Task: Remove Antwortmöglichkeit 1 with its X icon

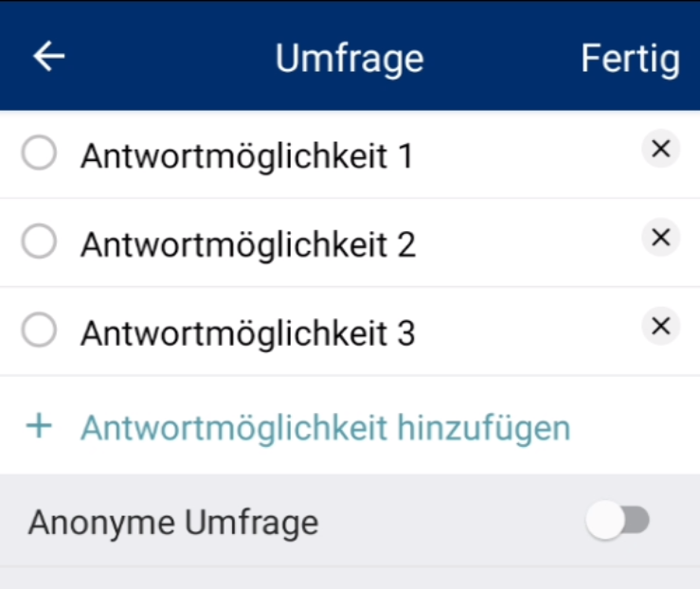Action: [661, 149]
